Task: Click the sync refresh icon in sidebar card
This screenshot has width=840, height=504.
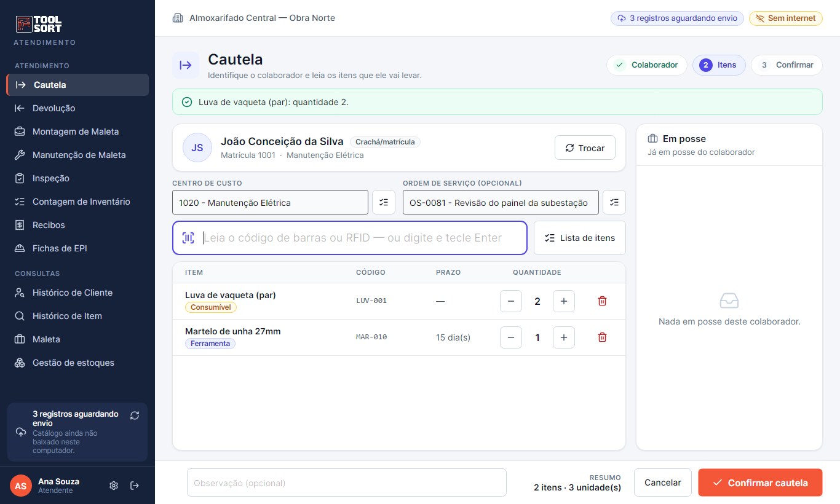Action: [x=135, y=415]
